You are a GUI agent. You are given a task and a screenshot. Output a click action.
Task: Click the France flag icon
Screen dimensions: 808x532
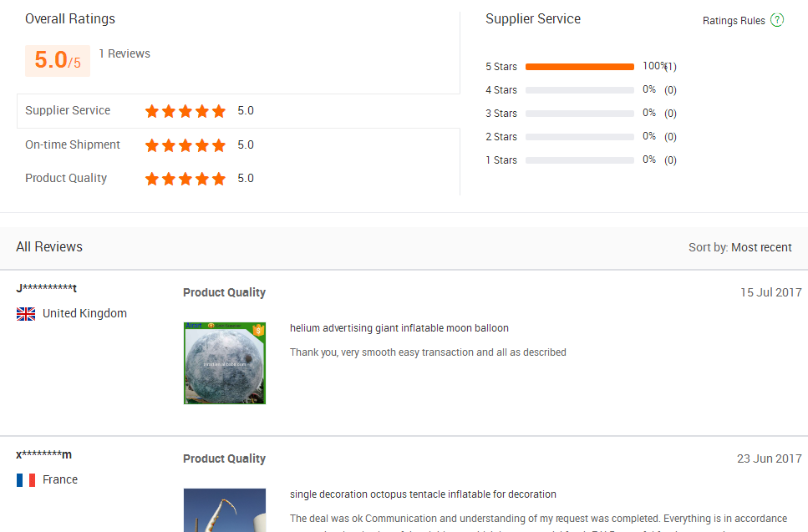(26, 480)
